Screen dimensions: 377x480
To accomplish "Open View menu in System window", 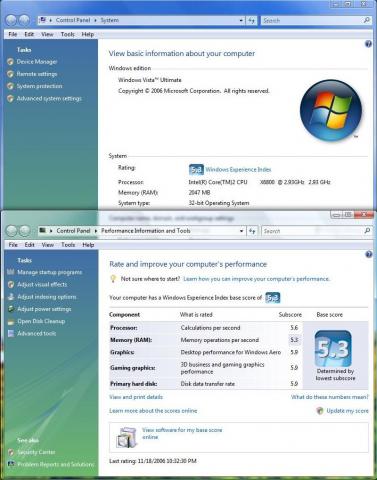I will (x=47, y=34).
